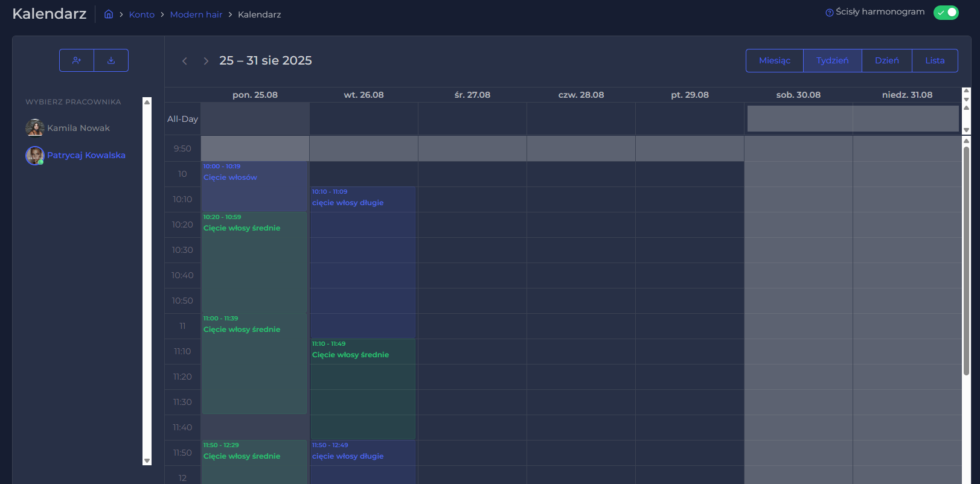Disable the Ścisły harmonogram toggle
980x484 pixels.
pyautogui.click(x=946, y=13)
